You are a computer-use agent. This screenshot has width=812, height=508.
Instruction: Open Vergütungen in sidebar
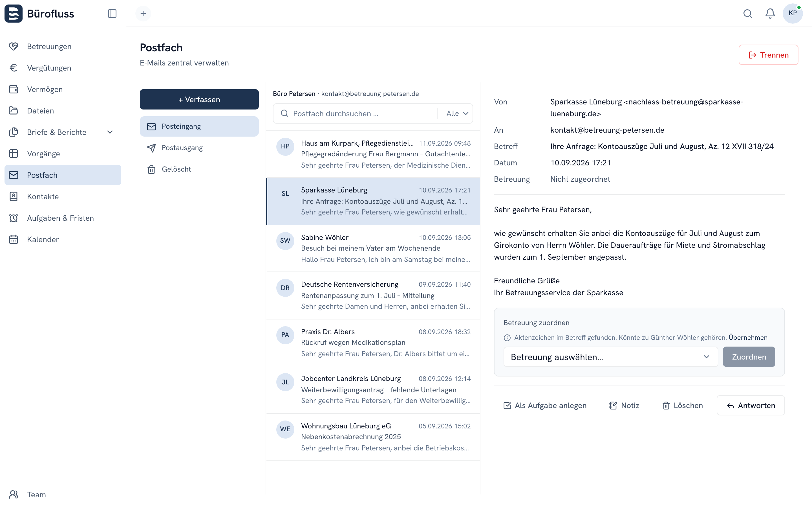63,68
